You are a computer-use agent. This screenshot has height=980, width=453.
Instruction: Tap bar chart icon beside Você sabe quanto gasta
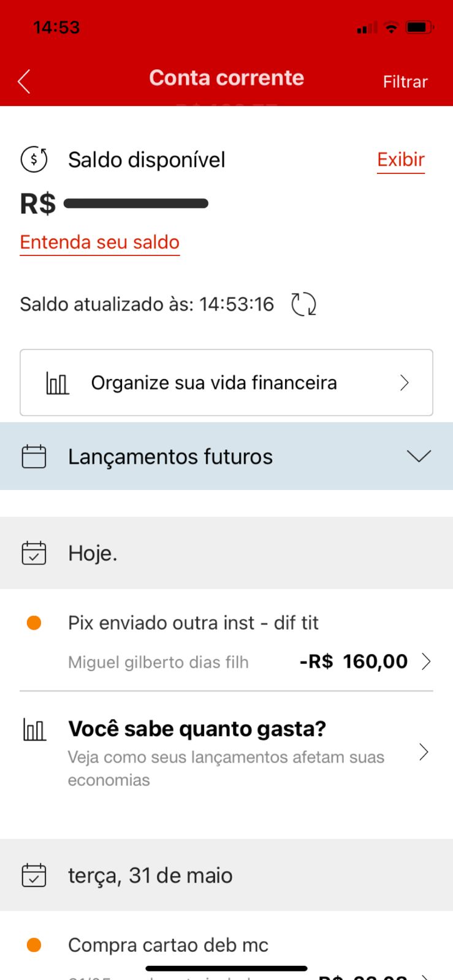click(34, 729)
